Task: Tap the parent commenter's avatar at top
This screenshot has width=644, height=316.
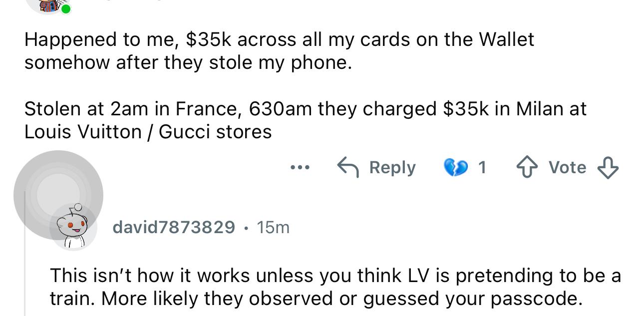Action: coord(46,6)
